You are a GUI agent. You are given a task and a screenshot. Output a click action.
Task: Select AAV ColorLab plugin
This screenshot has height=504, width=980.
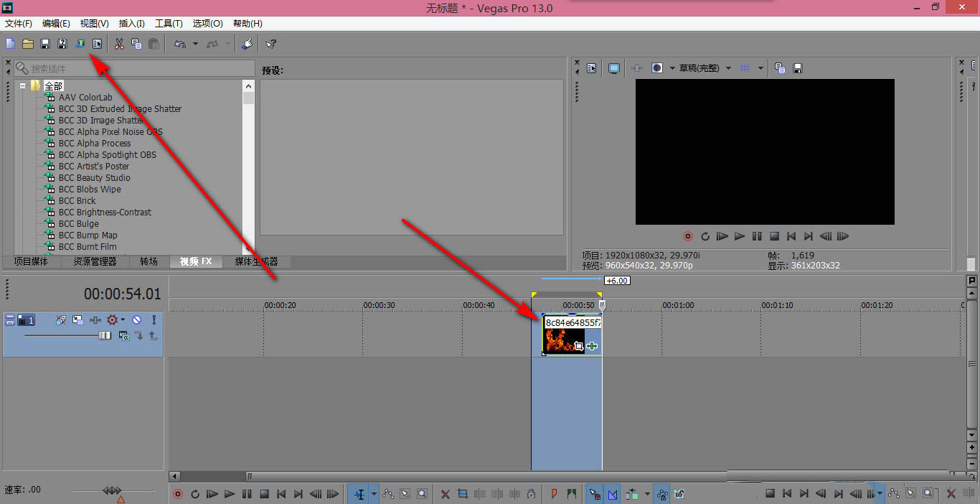point(85,98)
